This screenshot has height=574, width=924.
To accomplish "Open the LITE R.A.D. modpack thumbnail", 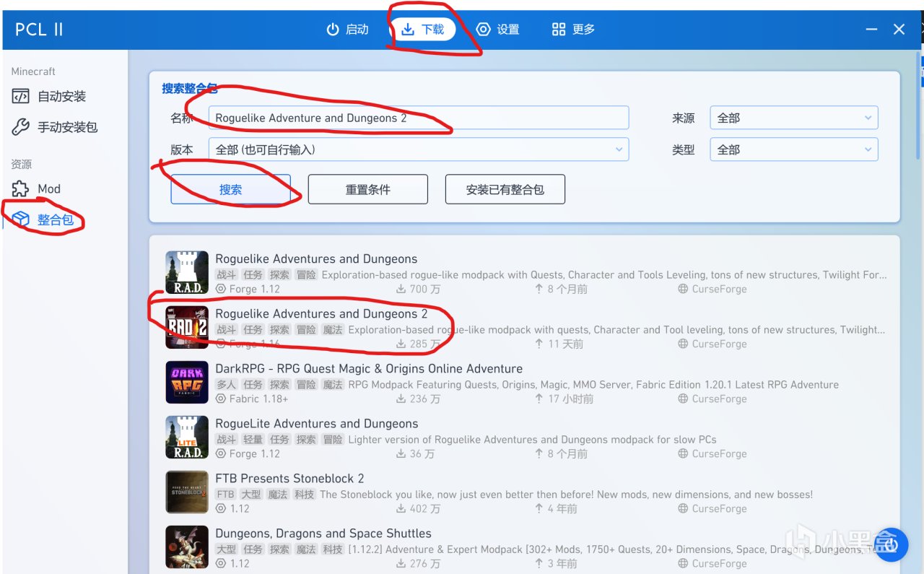I will 187,438.
